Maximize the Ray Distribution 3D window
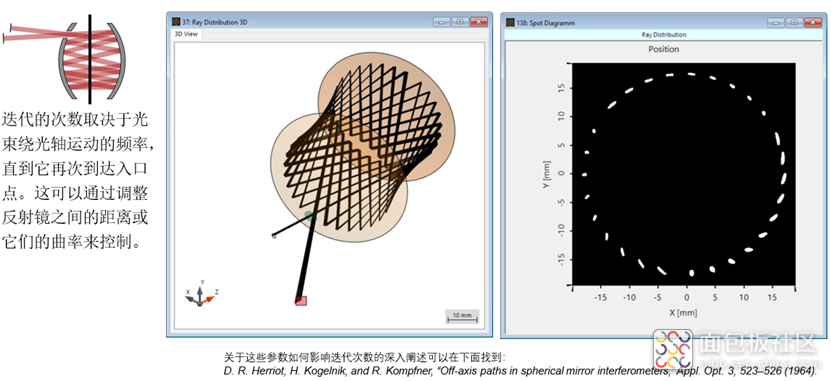 click(x=459, y=22)
